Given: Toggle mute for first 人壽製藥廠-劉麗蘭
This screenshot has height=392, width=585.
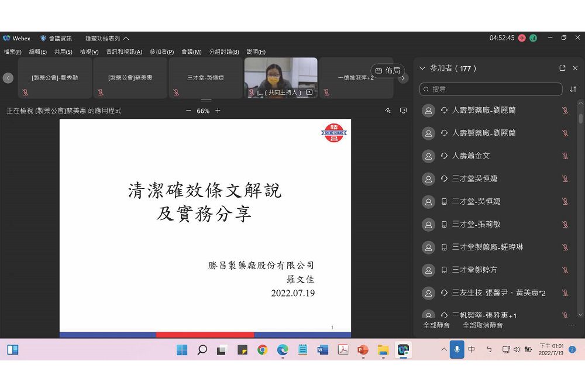Looking at the screenshot, I should tap(565, 111).
